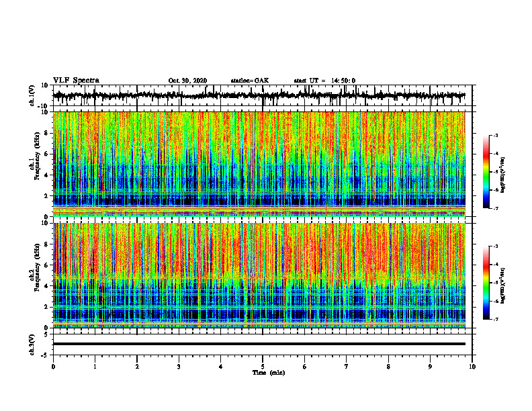Click the "-7" label on ch.2 color bar
532x411 pixels.
pyautogui.click(x=496, y=319)
